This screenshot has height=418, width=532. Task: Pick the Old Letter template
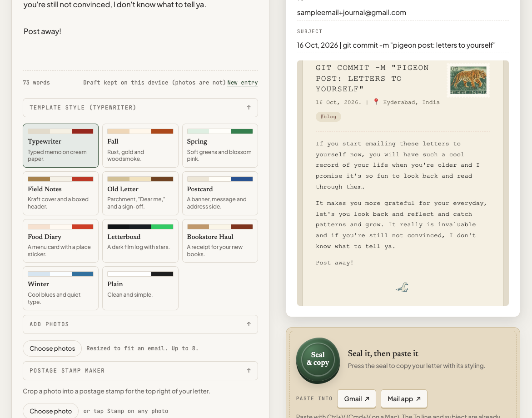(x=140, y=194)
